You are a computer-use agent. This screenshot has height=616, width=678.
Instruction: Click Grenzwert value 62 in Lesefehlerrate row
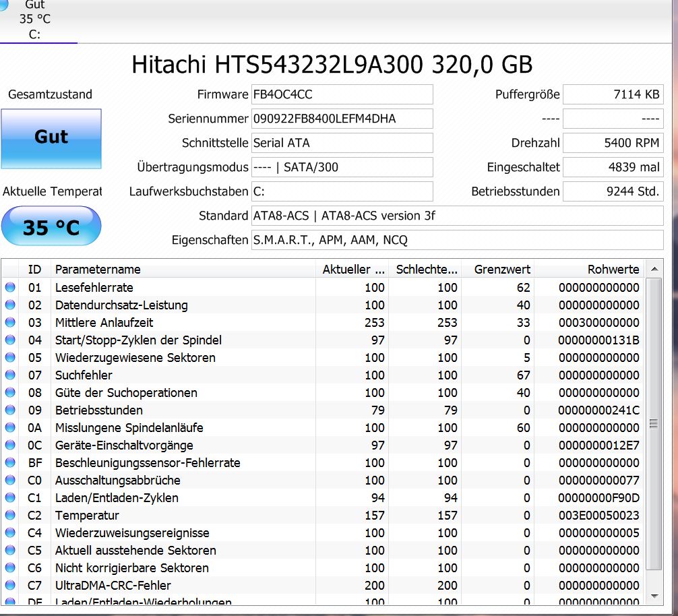(x=523, y=288)
